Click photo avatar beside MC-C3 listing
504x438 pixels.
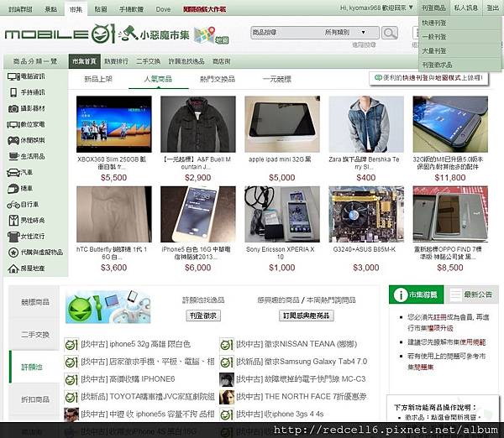point(226,379)
